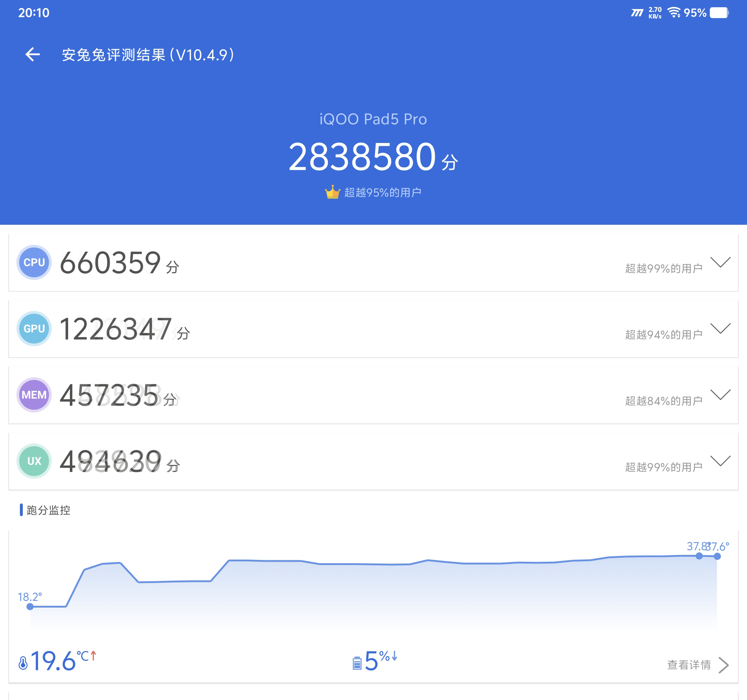Tap the UX score badge icon
This screenshot has width=747, height=700.
34,461
